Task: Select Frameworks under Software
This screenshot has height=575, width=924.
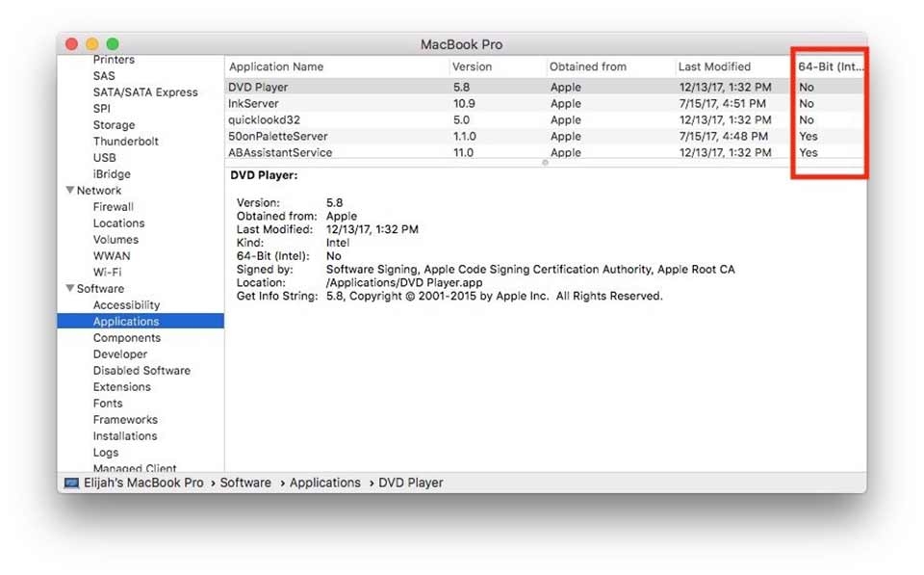Action: (x=125, y=419)
